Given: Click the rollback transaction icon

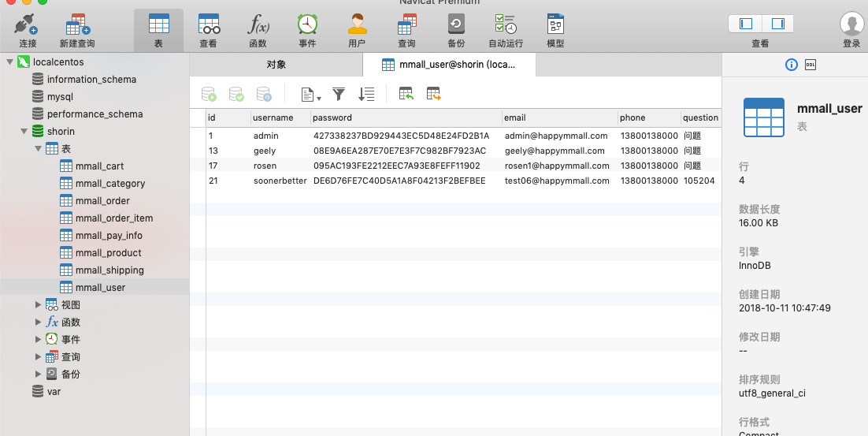Looking at the screenshot, I should [x=264, y=95].
